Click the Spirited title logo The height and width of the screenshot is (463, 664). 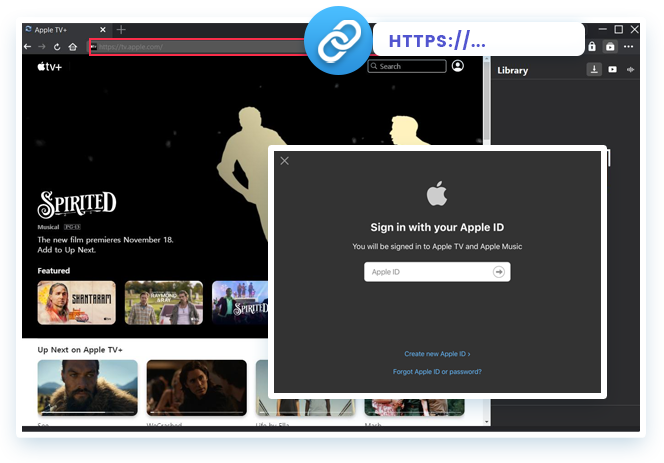(77, 204)
